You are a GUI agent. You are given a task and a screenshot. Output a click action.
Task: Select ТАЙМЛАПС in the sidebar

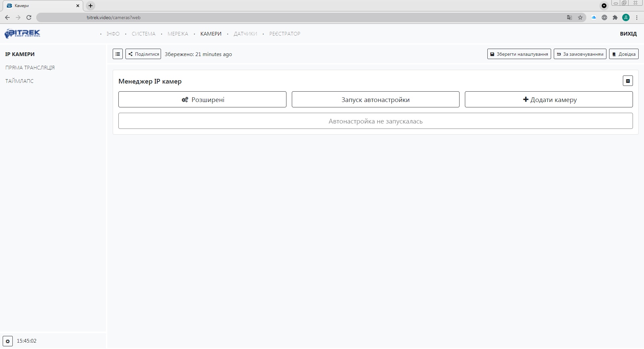(x=19, y=81)
